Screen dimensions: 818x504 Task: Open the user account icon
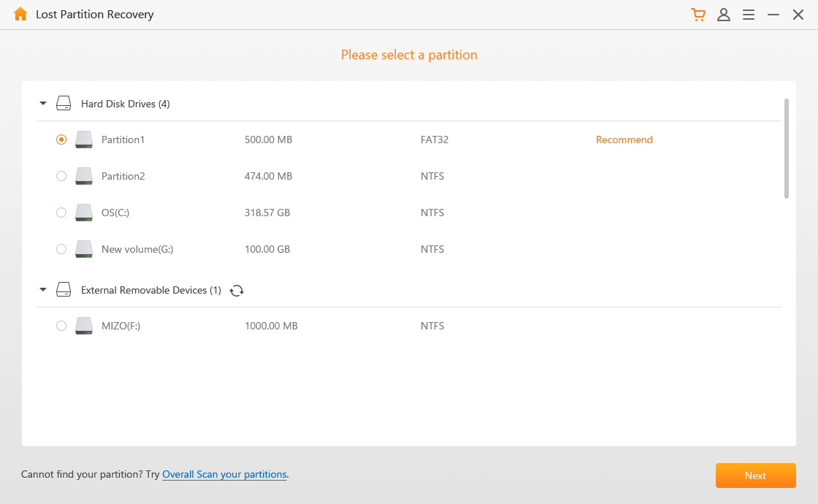pyautogui.click(x=724, y=14)
